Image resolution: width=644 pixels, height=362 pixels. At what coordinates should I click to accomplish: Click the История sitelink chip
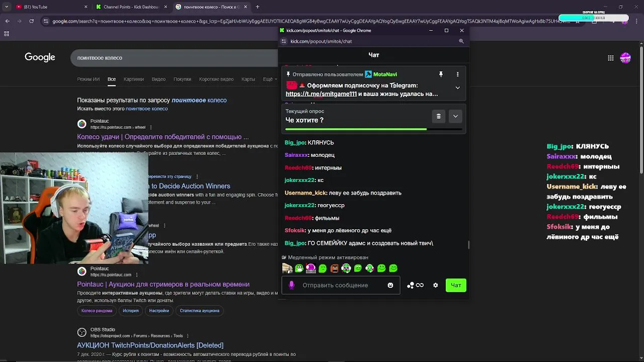[x=131, y=311]
